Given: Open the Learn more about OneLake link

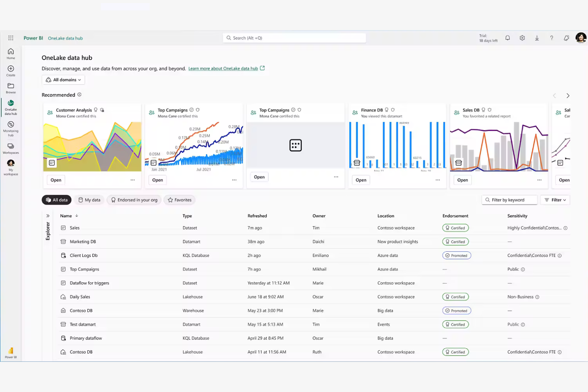Looking at the screenshot, I should (223, 68).
